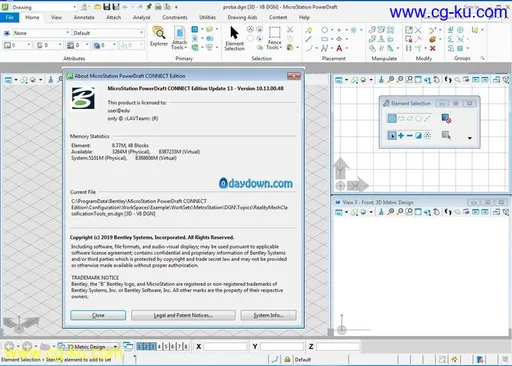
Task: Select the Place Block rectangle tool
Action: click(x=324, y=39)
